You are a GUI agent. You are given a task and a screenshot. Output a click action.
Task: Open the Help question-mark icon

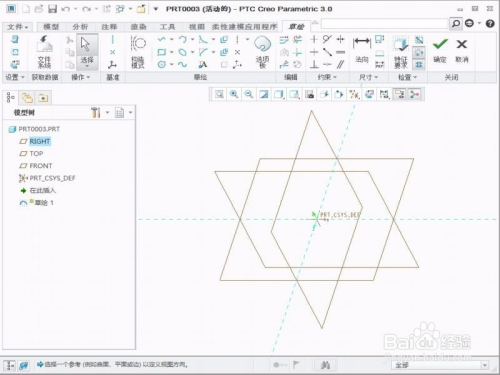pyautogui.click(x=490, y=23)
